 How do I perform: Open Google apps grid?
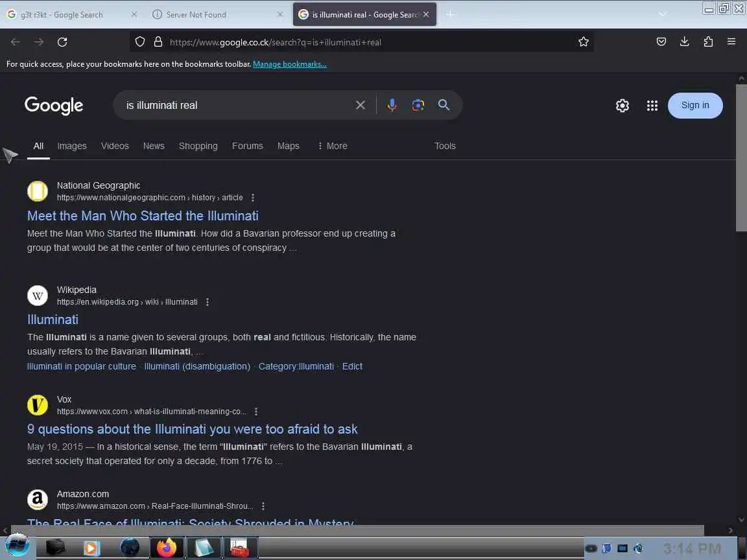[652, 106]
